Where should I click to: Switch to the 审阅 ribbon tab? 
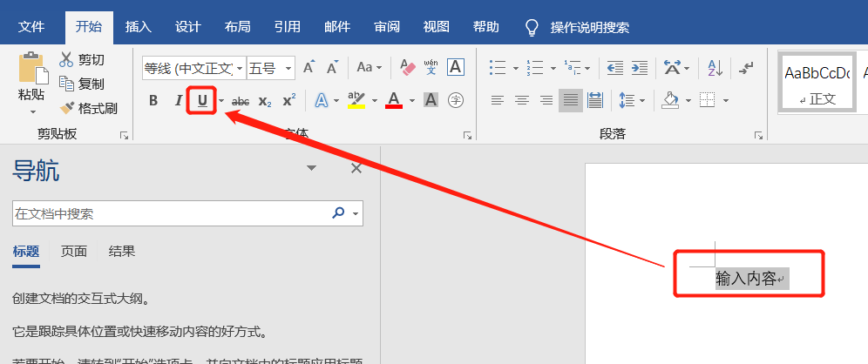coord(387,26)
